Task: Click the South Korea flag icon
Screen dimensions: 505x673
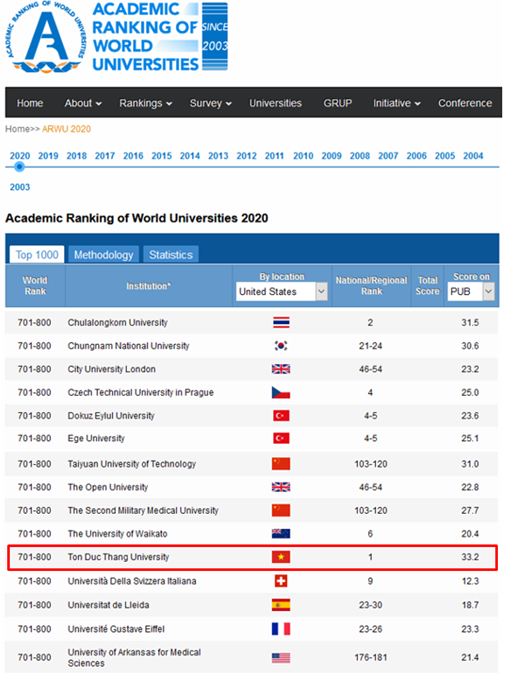Action: (x=281, y=346)
